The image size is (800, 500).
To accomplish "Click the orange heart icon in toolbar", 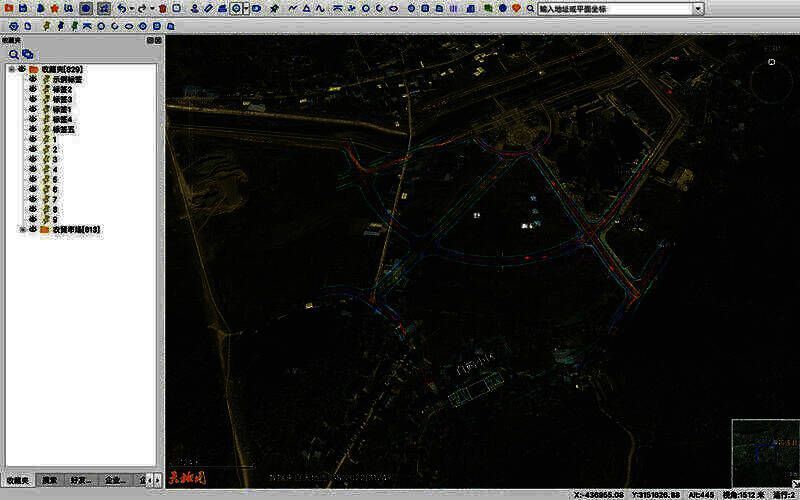I will click(516, 8).
